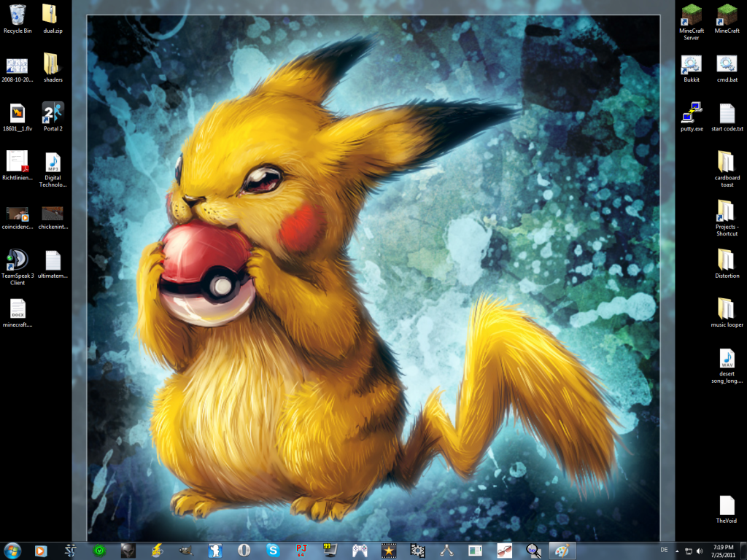The width and height of the screenshot is (747, 560).
Task: Show hidden system tray icons
Action: tap(677, 551)
